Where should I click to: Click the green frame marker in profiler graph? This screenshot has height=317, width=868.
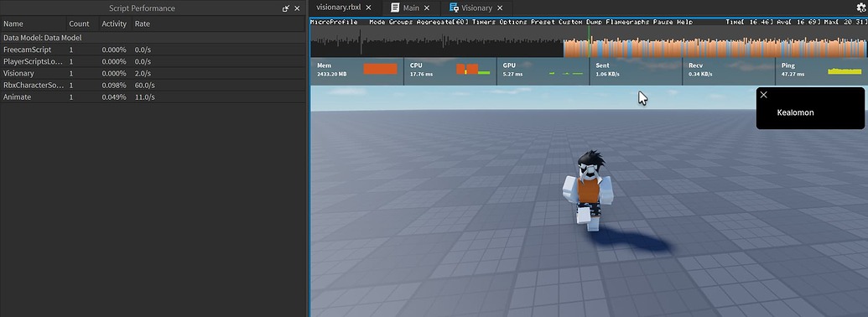[x=590, y=41]
